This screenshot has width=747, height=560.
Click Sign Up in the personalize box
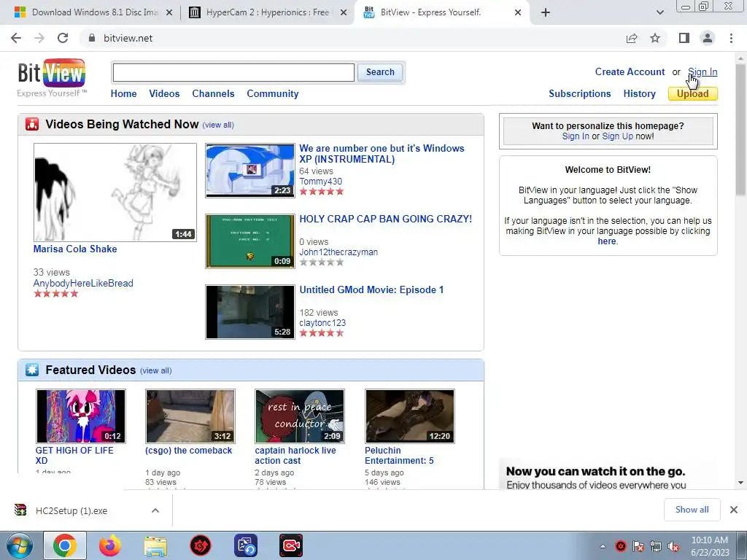point(617,136)
